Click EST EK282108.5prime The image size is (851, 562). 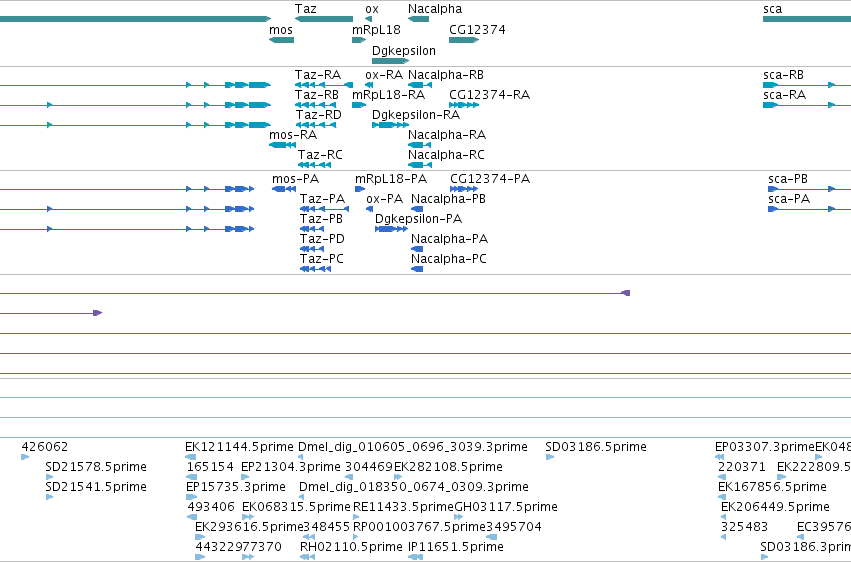click(x=448, y=467)
